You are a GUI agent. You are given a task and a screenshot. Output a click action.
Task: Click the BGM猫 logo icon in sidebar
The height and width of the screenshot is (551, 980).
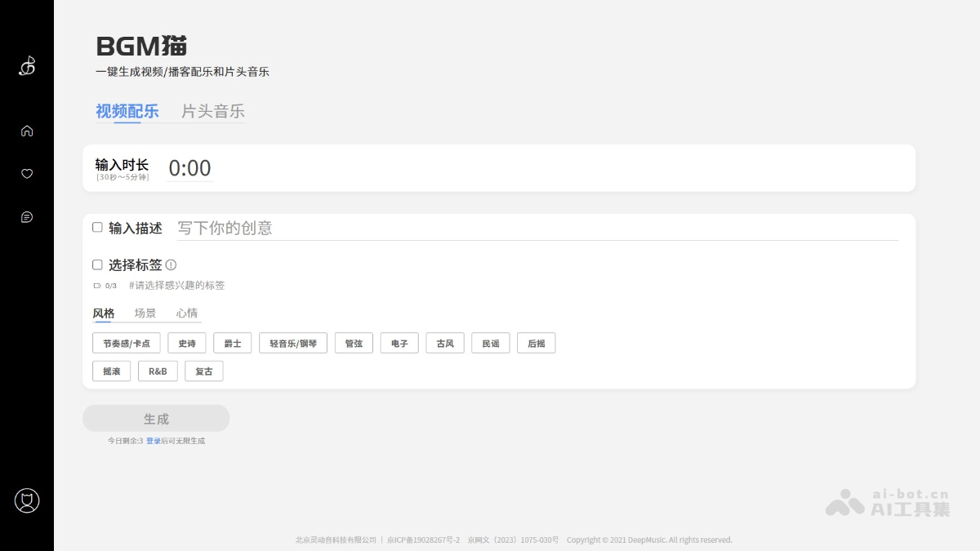pos(27,66)
